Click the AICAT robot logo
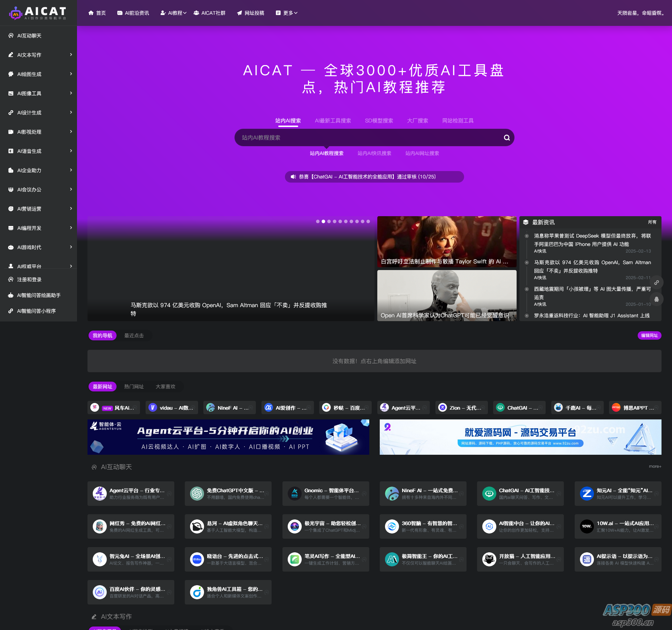Image resolution: width=672 pixels, height=630 pixels. point(15,13)
